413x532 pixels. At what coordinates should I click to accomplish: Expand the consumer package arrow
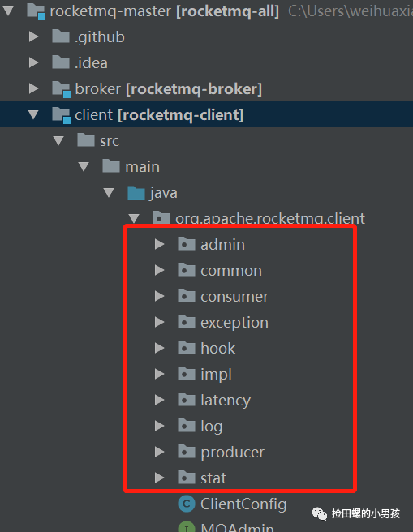(x=159, y=296)
